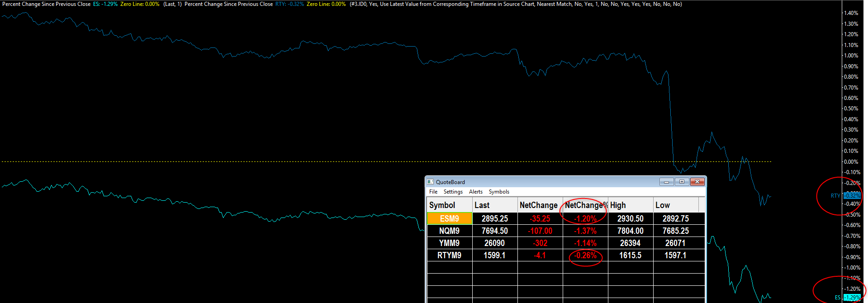Click NQM9 low value 7685.25

[676, 231]
